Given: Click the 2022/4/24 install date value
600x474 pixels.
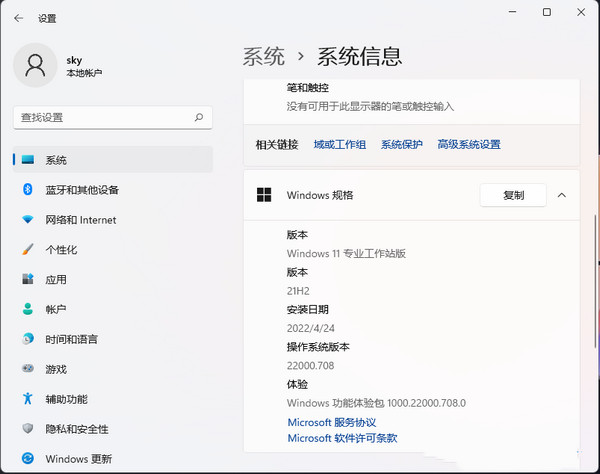Looking at the screenshot, I should click(x=310, y=328).
